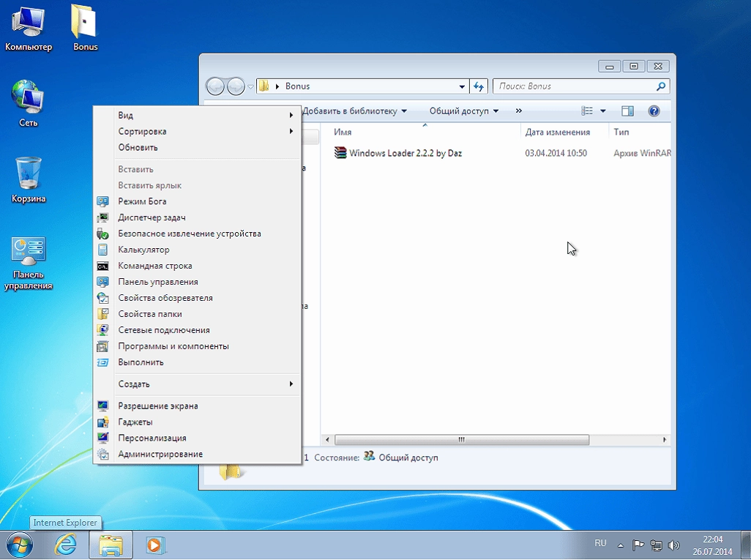The image size is (751, 560).
Task: Click the Explorer back navigation button
Action: pyautogui.click(x=215, y=86)
